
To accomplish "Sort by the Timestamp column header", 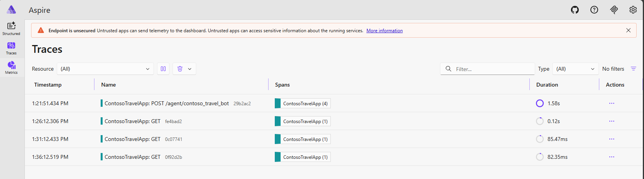I will 48,85.
